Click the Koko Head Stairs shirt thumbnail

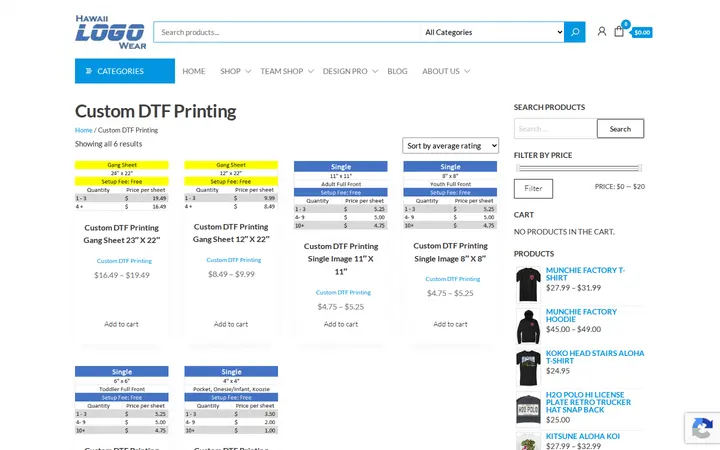(x=528, y=368)
